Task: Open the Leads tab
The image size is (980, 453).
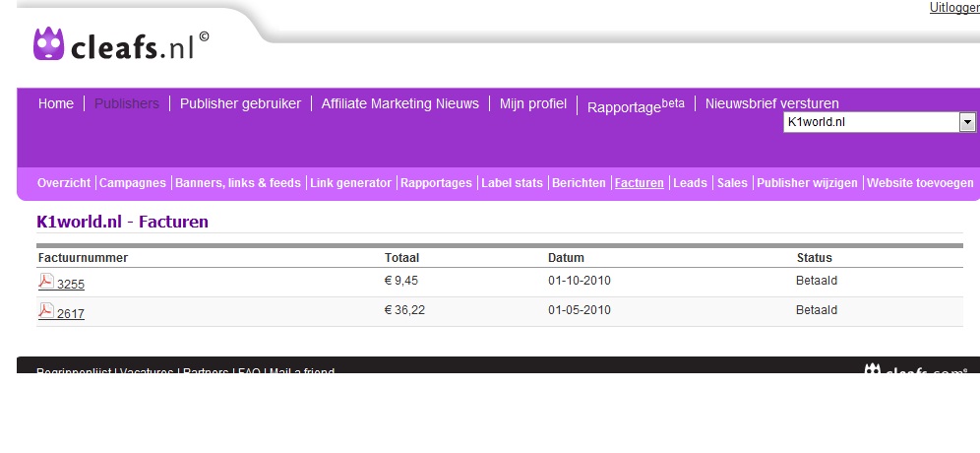Action: 690,183
